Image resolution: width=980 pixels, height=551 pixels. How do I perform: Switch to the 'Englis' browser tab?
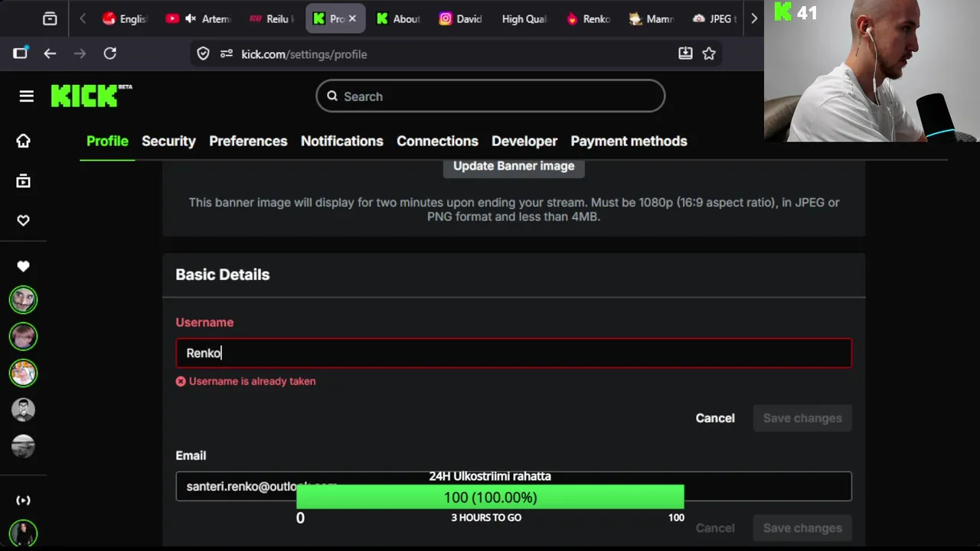125,19
